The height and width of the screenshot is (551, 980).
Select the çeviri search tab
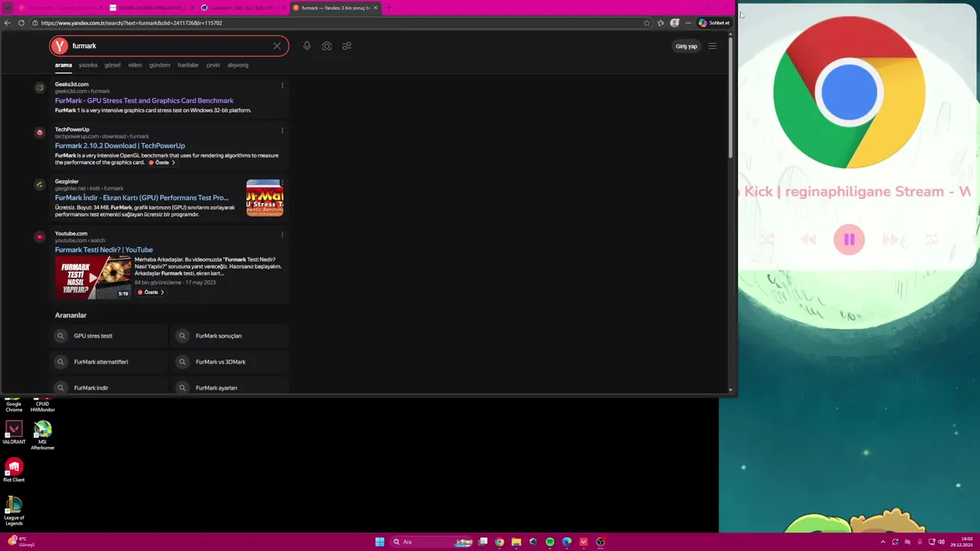pos(213,65)
